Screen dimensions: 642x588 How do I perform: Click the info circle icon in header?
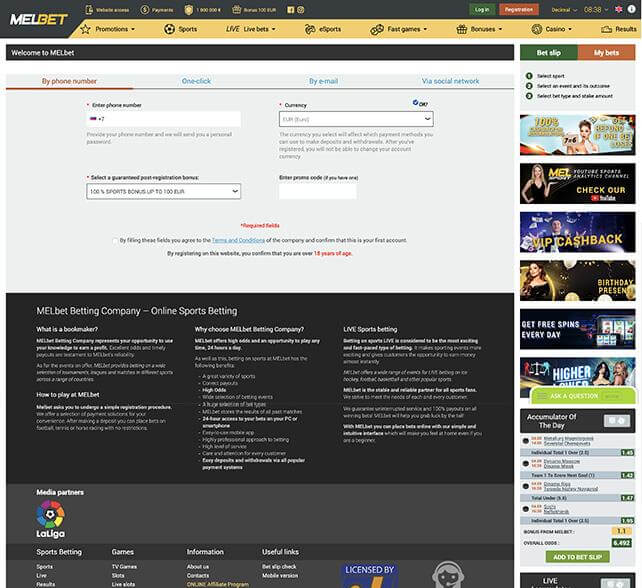tap(631, 9)
